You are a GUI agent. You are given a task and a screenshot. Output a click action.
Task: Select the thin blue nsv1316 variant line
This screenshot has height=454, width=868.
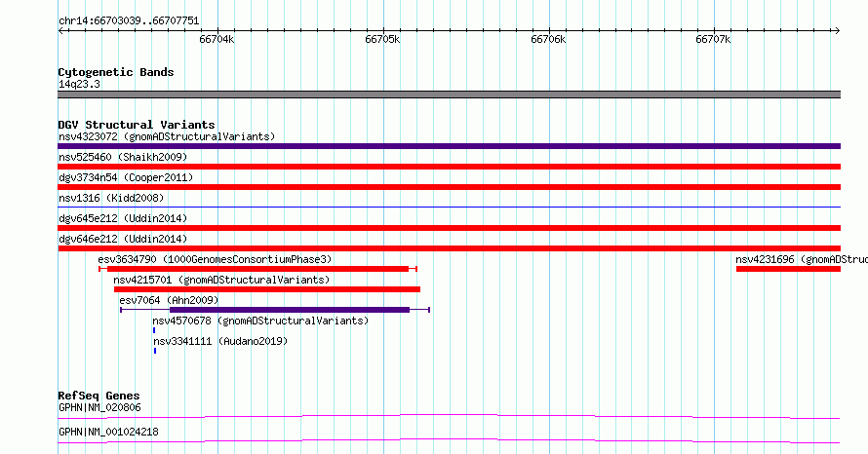tap(449, 207)
